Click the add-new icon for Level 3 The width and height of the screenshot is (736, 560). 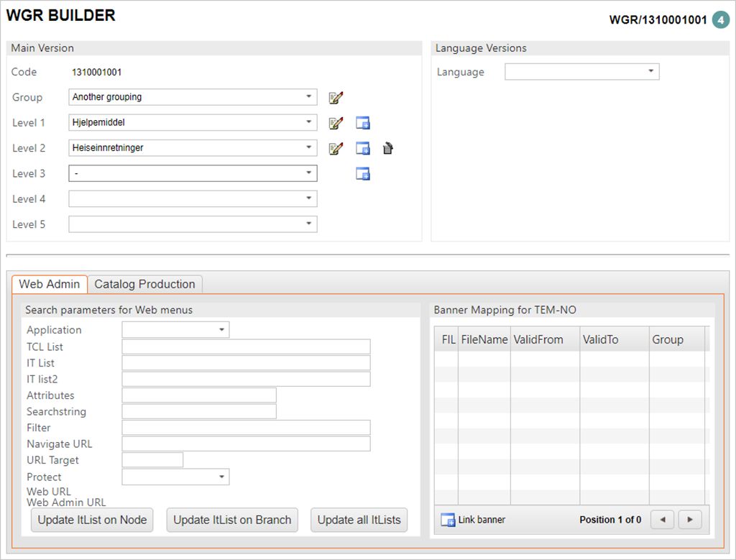click(363, 174)
